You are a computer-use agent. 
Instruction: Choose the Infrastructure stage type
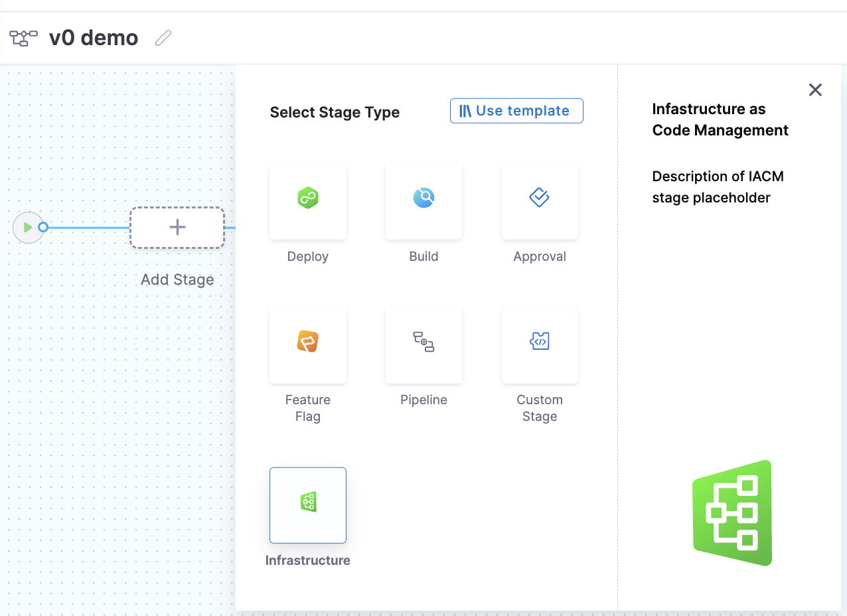click(x=307, y=504)
